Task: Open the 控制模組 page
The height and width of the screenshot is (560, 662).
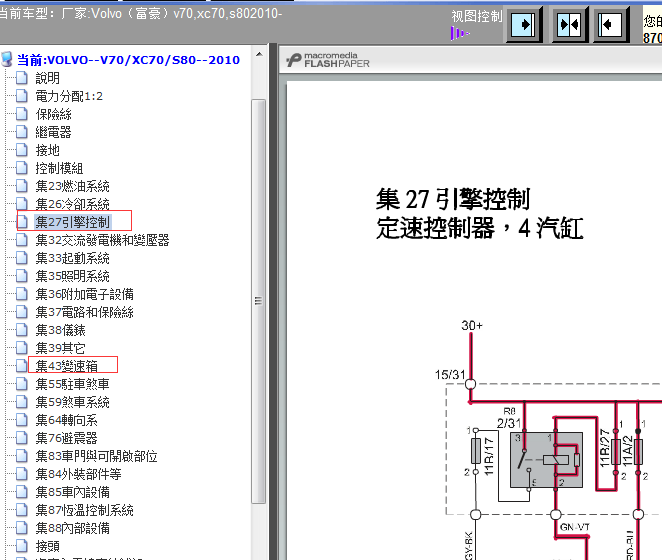Action: click(59, 168)
